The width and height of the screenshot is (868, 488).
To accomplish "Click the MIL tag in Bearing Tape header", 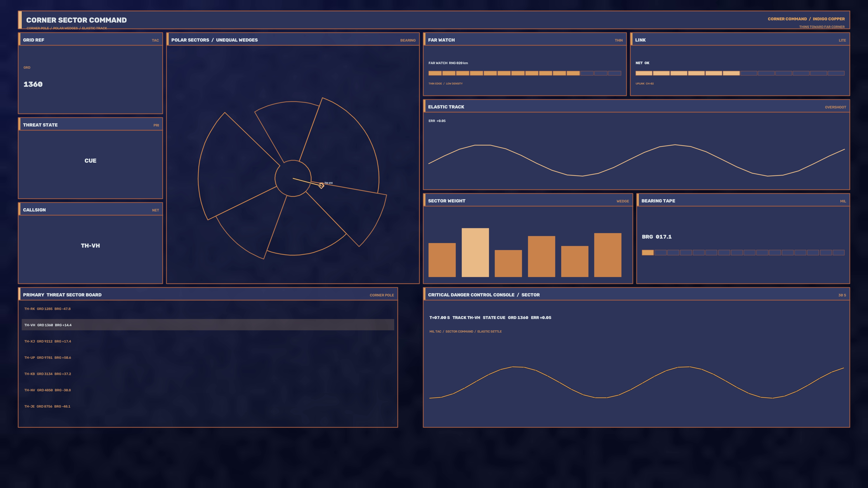I will pos(843,201).
